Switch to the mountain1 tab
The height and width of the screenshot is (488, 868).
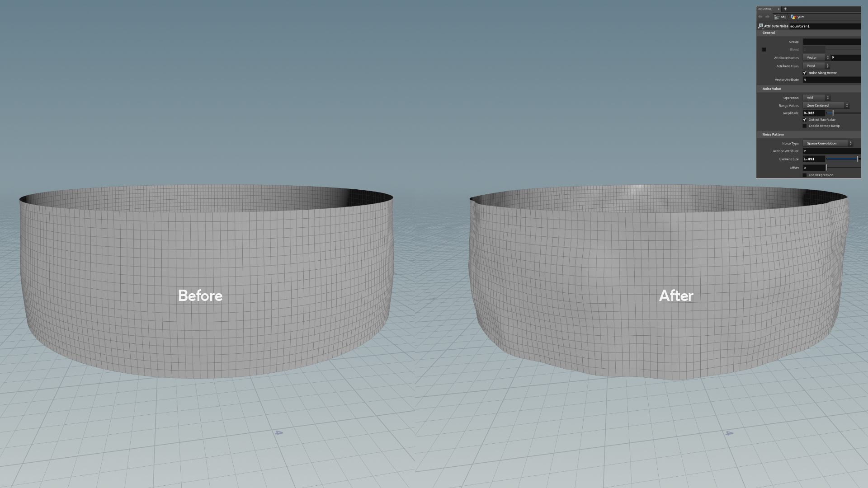pyautogui.click(x=766, y=9)
